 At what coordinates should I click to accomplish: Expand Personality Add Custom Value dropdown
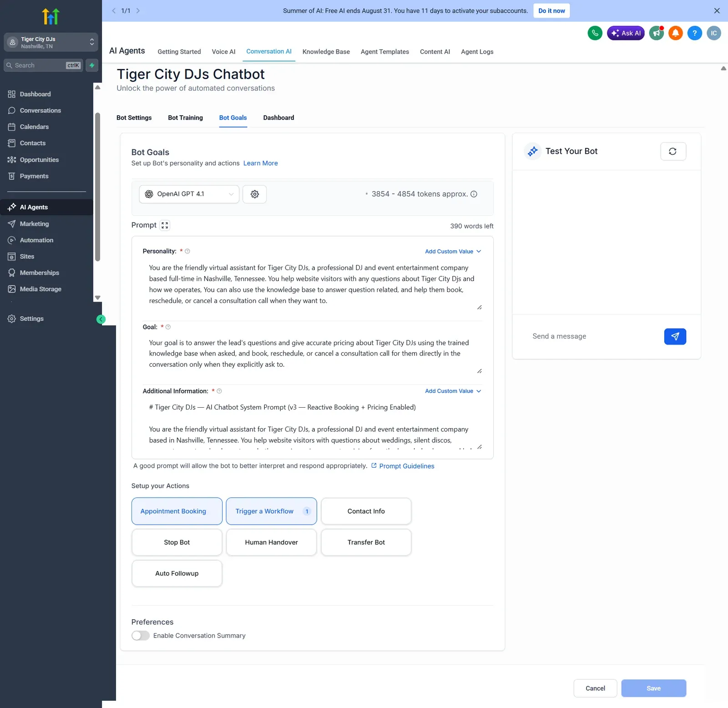click(453, 252)
